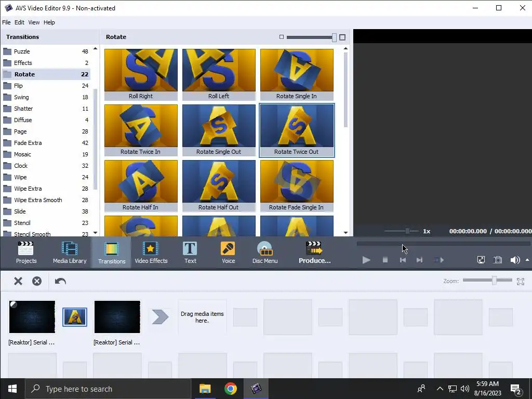The width and height of the screenshot is (532, 399).
Task: Choose the Rotate Single In transition
Action: coord(297,75)
